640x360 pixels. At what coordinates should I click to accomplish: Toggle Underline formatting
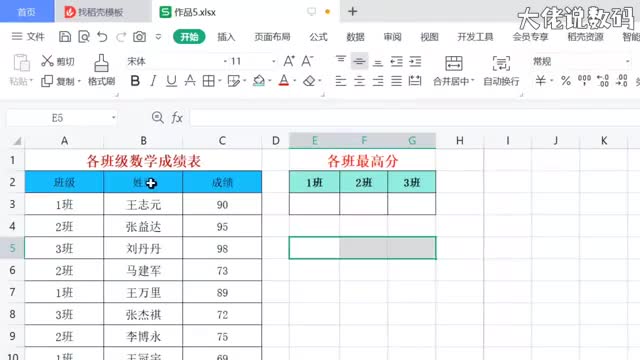[171, 81]
